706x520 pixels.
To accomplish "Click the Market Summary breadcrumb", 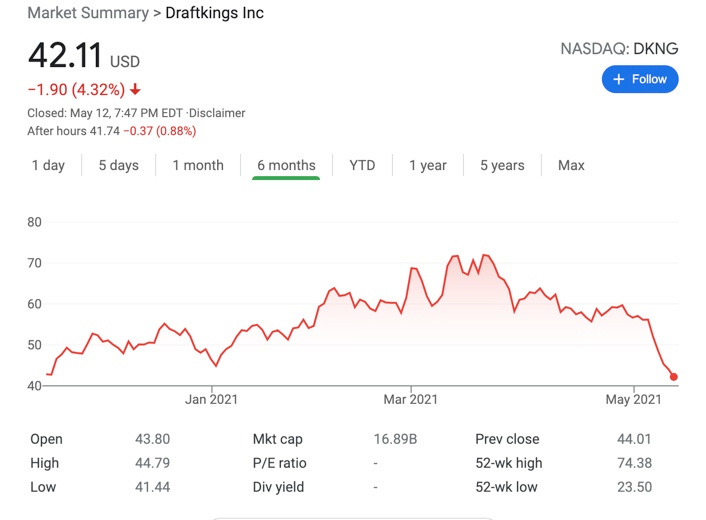I will 88,13.
